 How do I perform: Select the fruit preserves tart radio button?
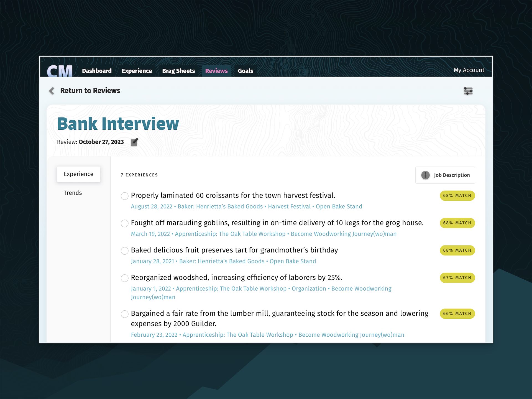pos(125,251)
